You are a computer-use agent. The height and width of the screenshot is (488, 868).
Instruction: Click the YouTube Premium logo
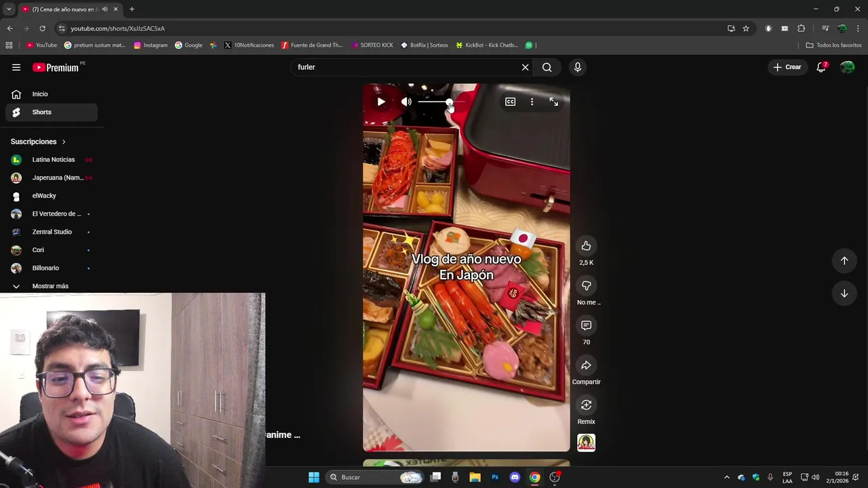coord(56,67)
